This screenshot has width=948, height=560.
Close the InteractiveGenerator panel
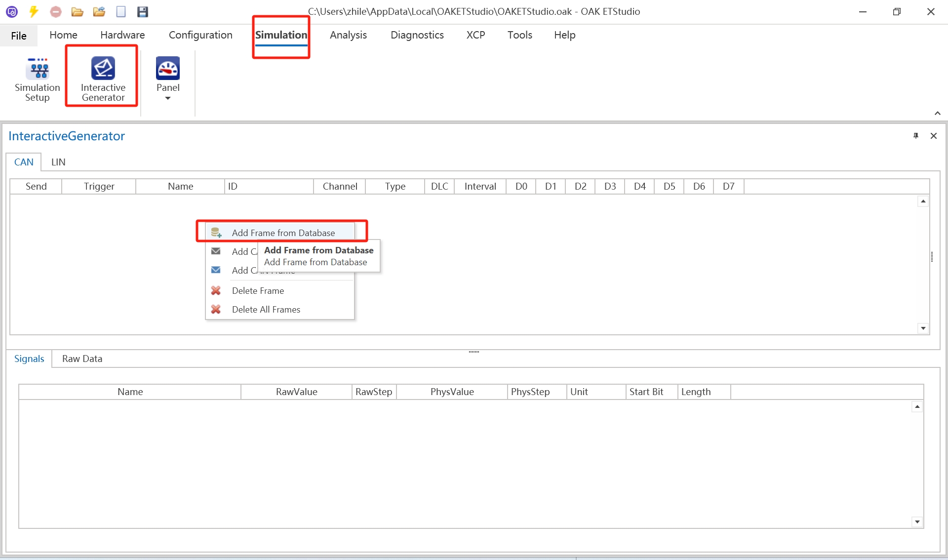(933, 136)
